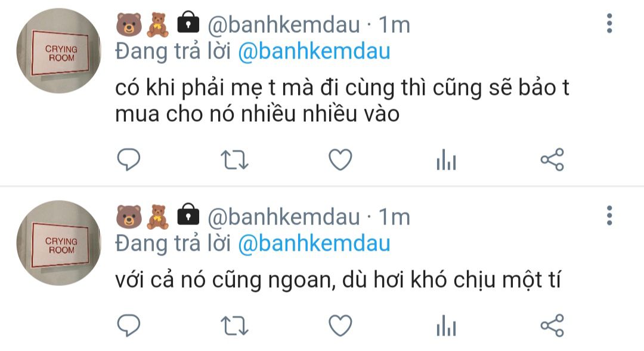Reply to the first tweet about mẹ
This screenshot has width=644, height=351.
coord(129,159)
